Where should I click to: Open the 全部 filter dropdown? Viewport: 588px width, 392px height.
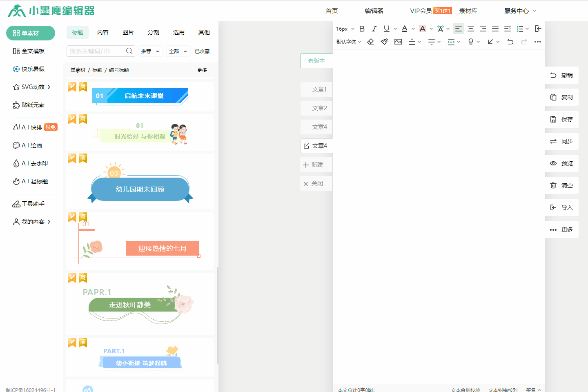click(178, 51)
